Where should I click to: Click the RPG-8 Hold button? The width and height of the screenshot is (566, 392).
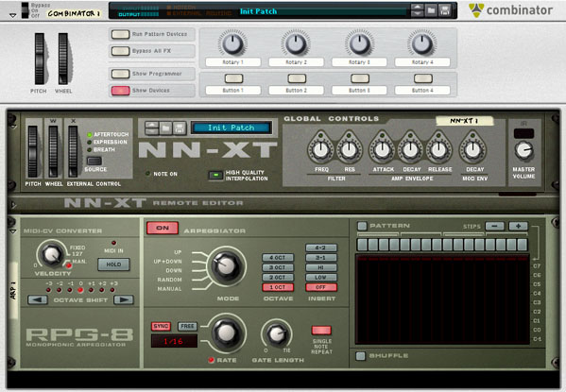[x=113, y=264]
